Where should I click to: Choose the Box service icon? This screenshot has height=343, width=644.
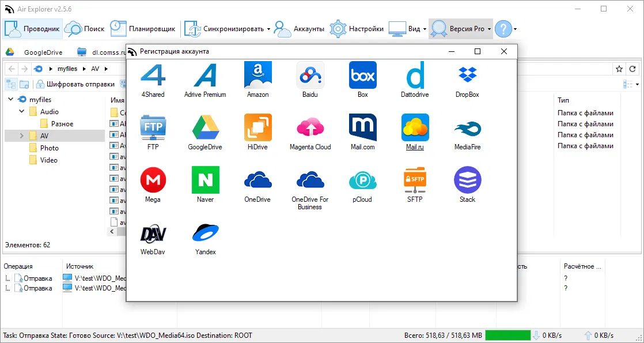tap(363, 76)
